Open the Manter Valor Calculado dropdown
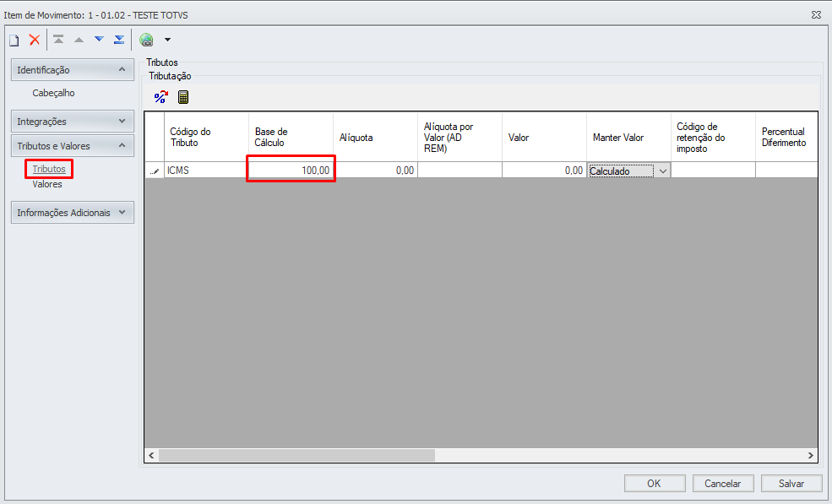 pos(663,171)
